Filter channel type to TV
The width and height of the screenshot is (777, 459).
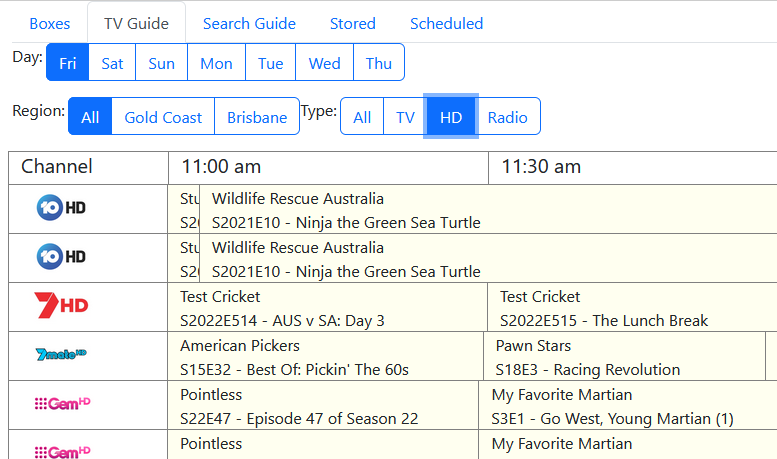coord(405,116)
